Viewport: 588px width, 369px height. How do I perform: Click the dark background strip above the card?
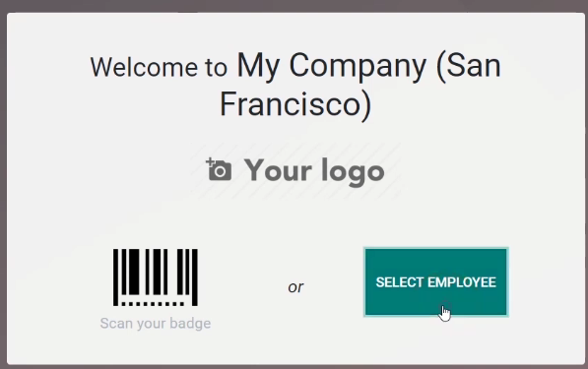[x=294, y=5]
